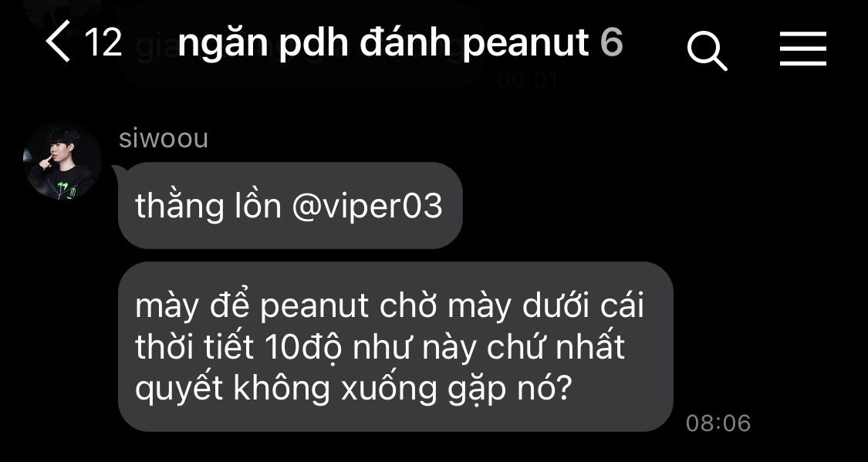Open the hamburger menu icon

(802, 49)
